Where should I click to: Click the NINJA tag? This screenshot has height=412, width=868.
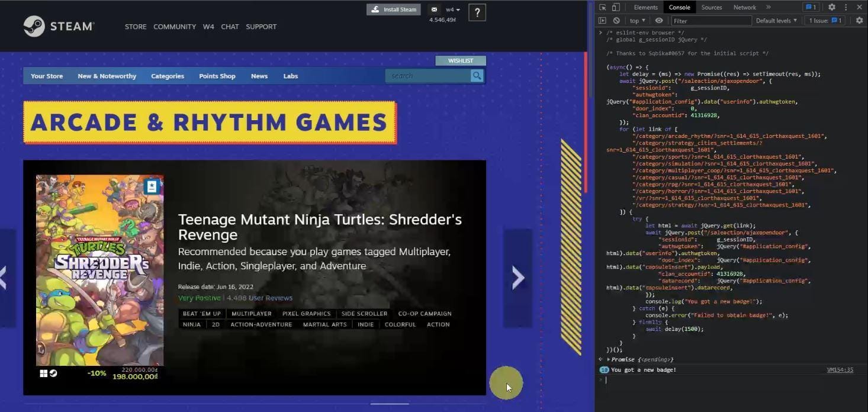pos(192,324)
